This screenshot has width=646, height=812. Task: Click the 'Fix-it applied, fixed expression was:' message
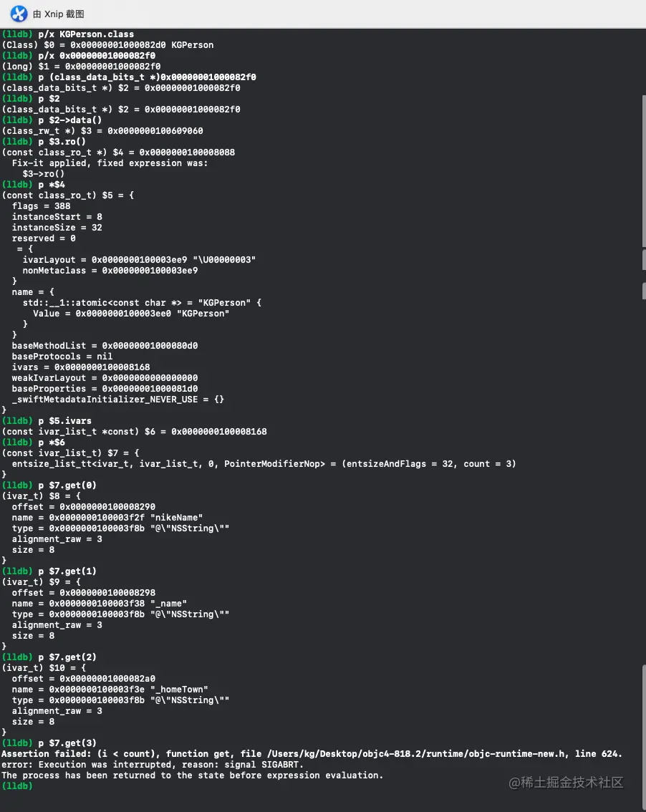coord(110,163)
